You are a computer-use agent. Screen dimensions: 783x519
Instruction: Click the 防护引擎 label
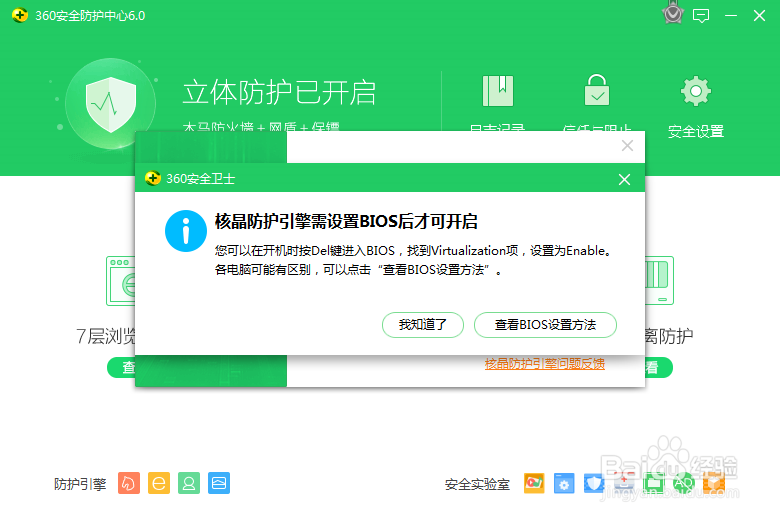pyautogui.click(x=80, y=484)
